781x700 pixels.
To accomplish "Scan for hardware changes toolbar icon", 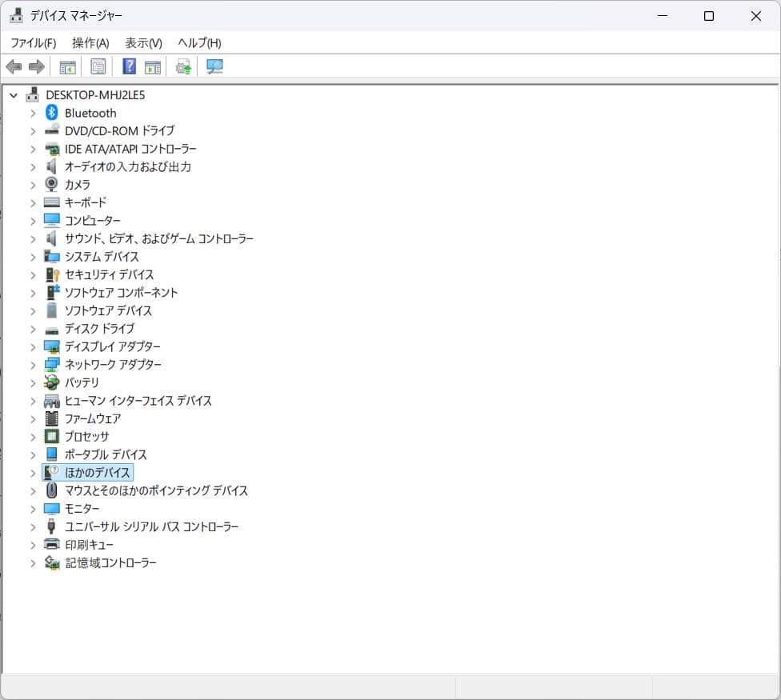I will tap(214, 66).
